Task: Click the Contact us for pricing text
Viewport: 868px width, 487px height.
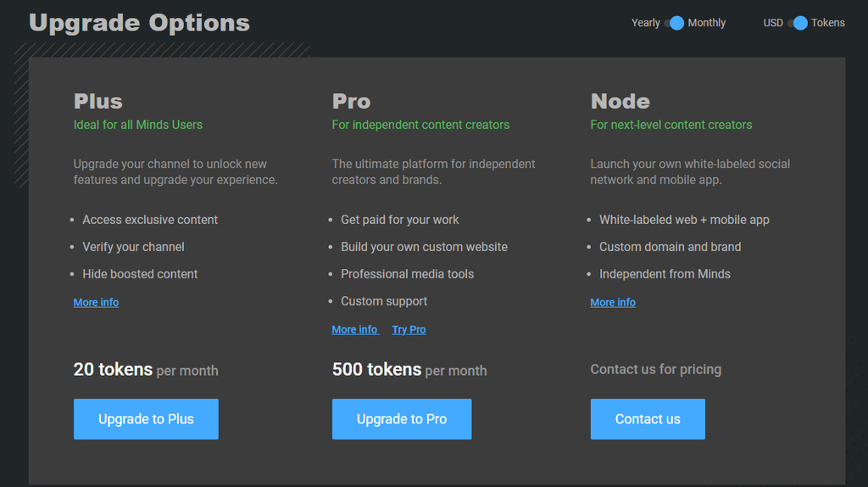Action: point(655,369)
